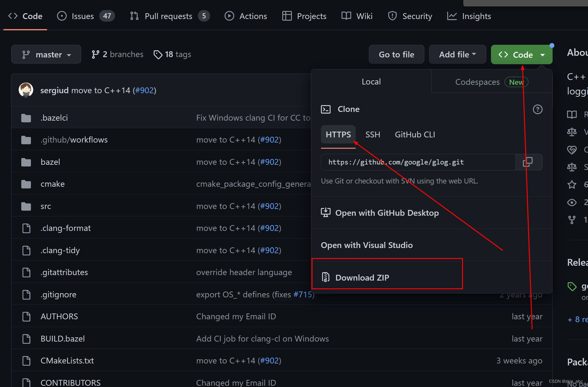The height and width of the screenshot is (387, 588).
Task: Click the ZIP file icon
Action: pyautogui.click(x=325, y=277)
